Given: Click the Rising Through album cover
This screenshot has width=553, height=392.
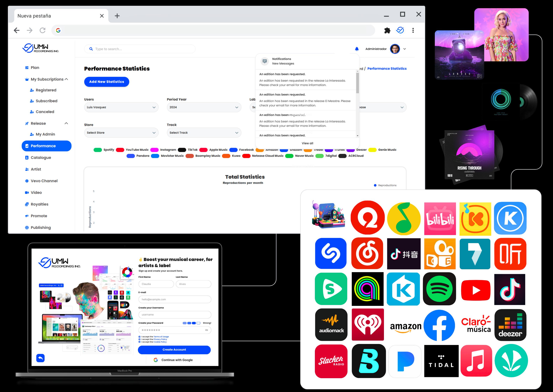Looking at the screenshot, I should (x=469, y=154).
